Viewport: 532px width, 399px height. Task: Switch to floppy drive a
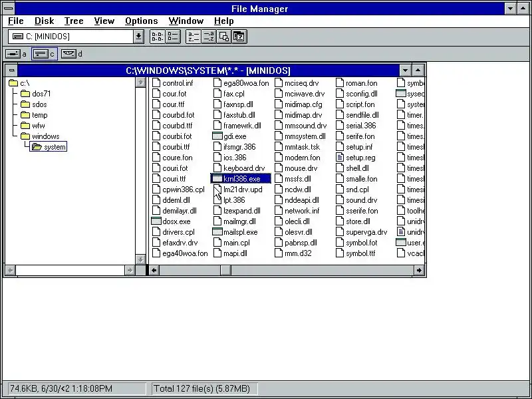click(x=15, y=54)
